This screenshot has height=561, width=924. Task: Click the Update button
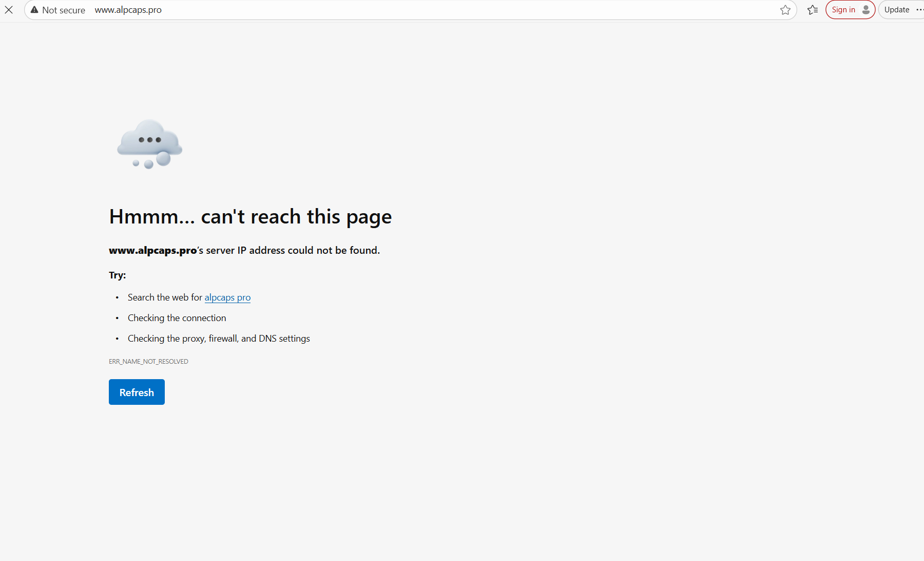tap(896, 10)
